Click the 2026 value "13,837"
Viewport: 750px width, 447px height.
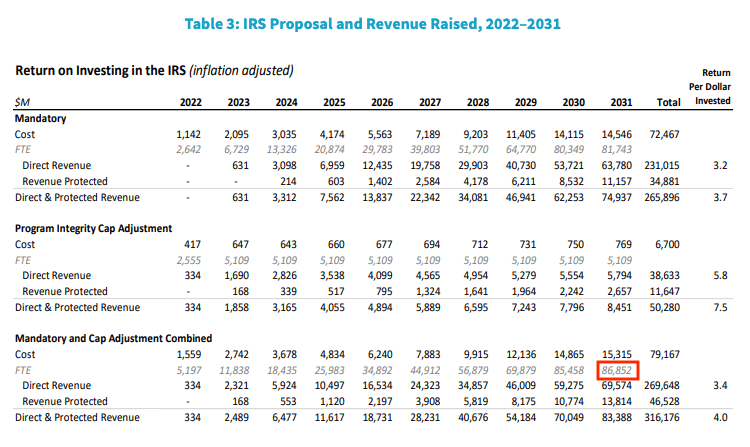coord(377,197)
